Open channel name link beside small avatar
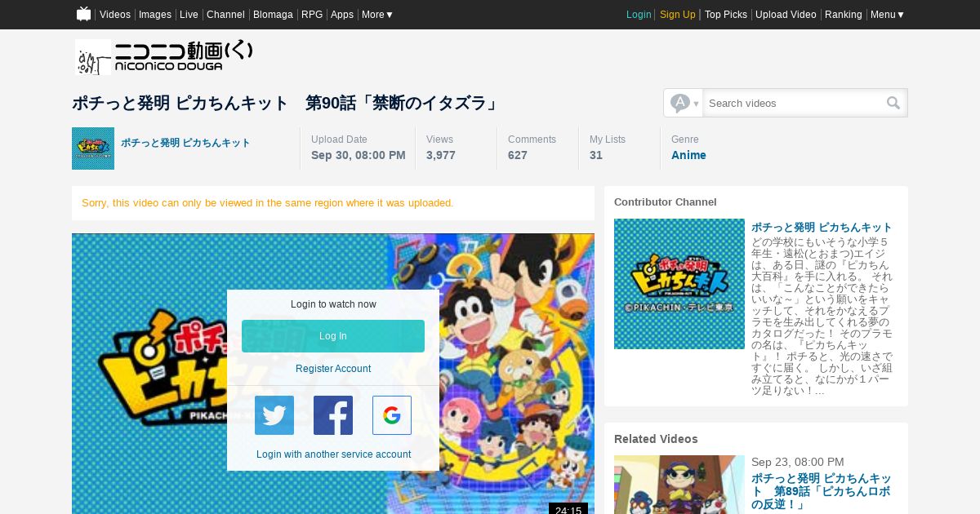Image resolution: width=980 pixels, height=514 pixels. coord(185,143)
